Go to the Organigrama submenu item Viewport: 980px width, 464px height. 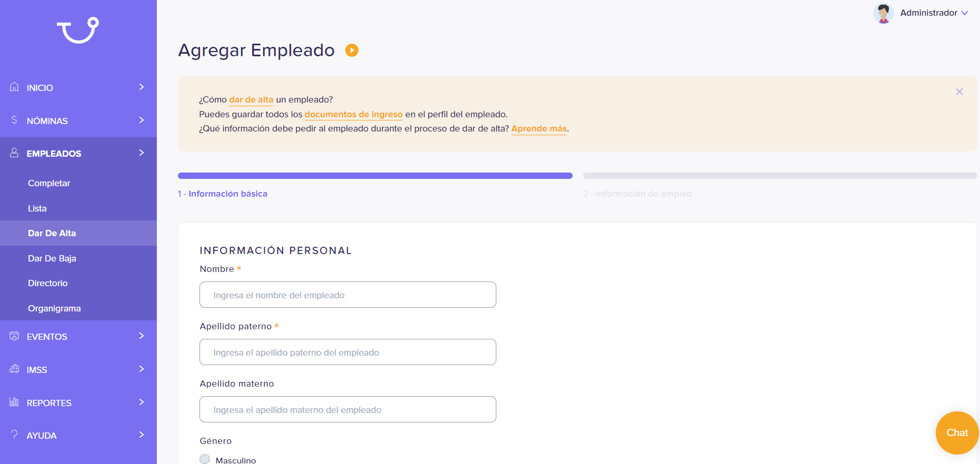tap(54, 308)
